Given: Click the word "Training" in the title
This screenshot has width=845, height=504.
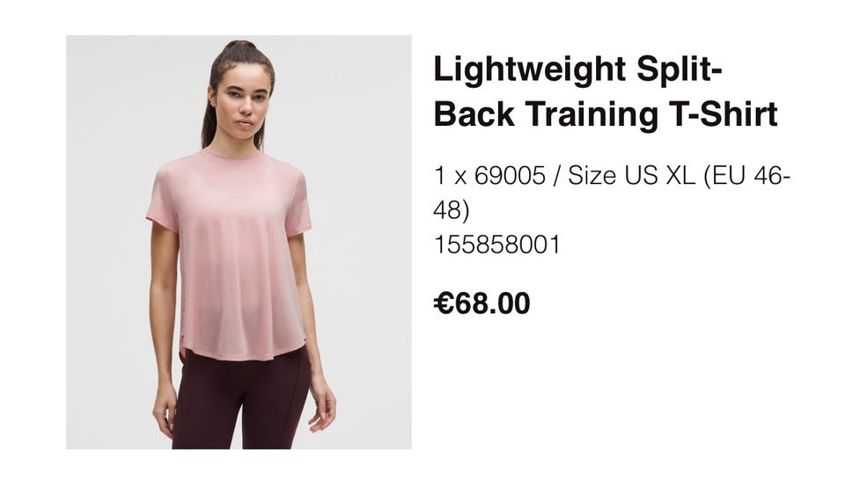Looking at the screenshot, I should [x=591, y=114].
